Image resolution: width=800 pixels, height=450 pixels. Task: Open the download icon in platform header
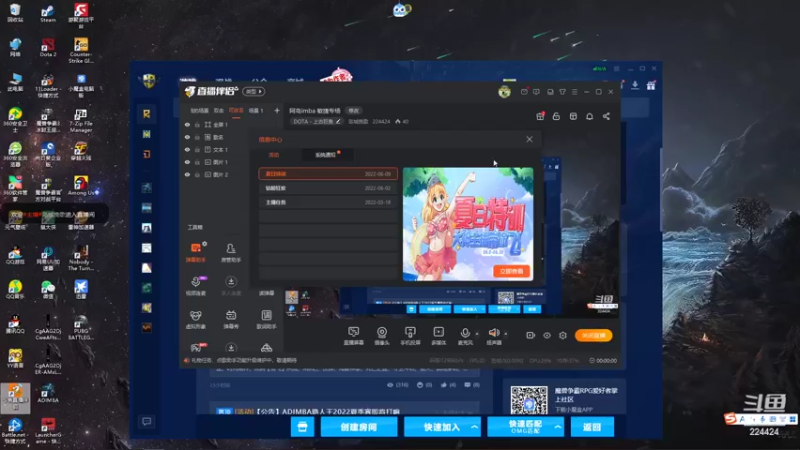(635, 85)
